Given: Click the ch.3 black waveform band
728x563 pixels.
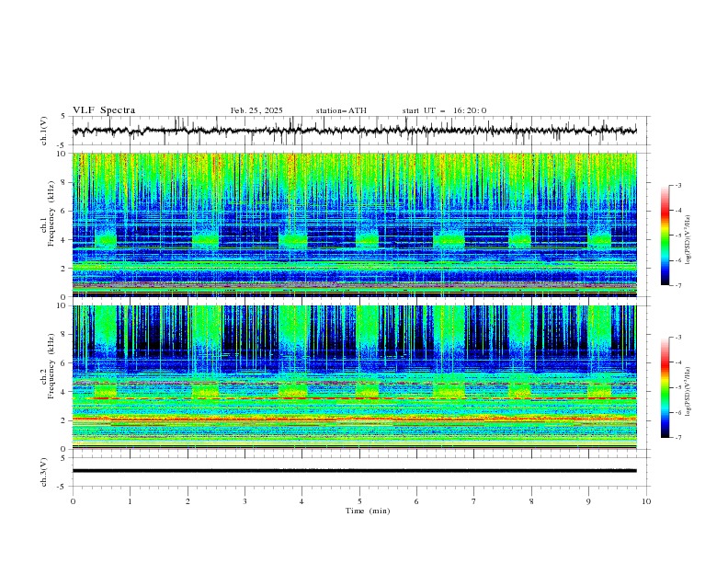Looking at the screenshot, I should 354,471.
